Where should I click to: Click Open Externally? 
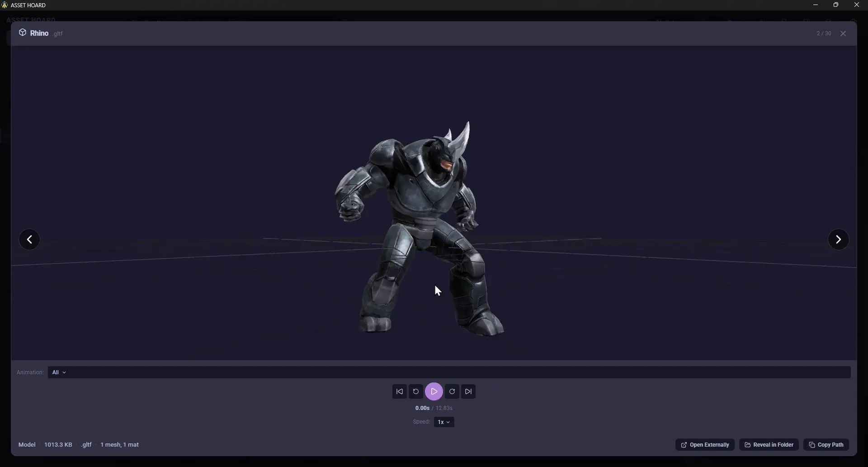click(704, 445)
